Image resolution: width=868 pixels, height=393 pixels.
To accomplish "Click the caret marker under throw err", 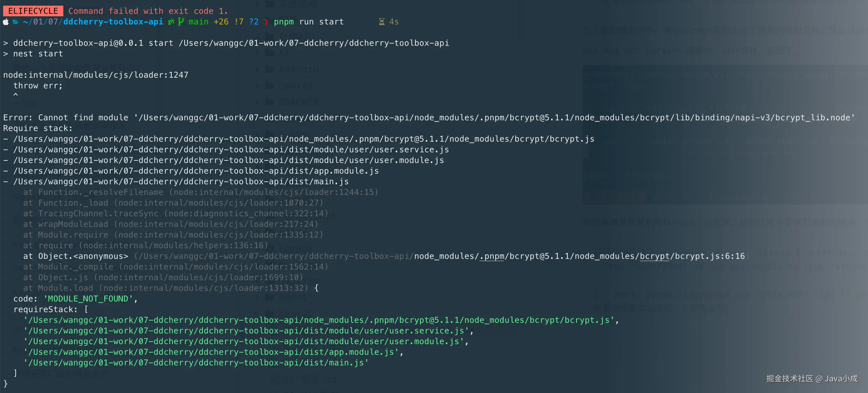I will (15, 95).
